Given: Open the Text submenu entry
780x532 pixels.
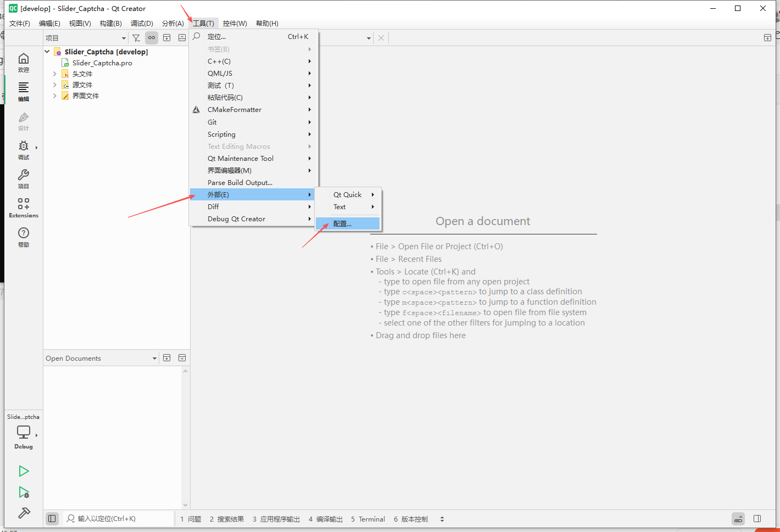Looking at the screenshot, I should [348, 206].
